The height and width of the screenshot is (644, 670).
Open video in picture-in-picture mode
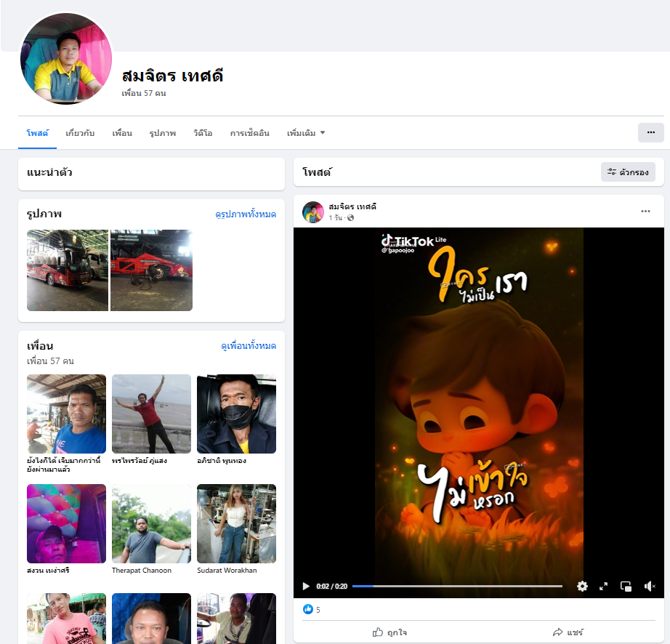pos(626,586)
